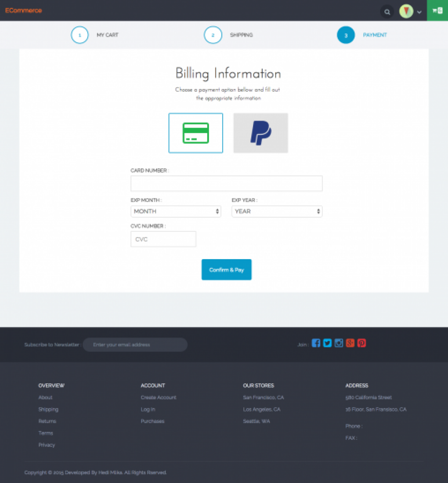The width and height of the screenshot is (448, 483).
Task: Click the Privacy link in footer
Action: (x=47, y=445)
